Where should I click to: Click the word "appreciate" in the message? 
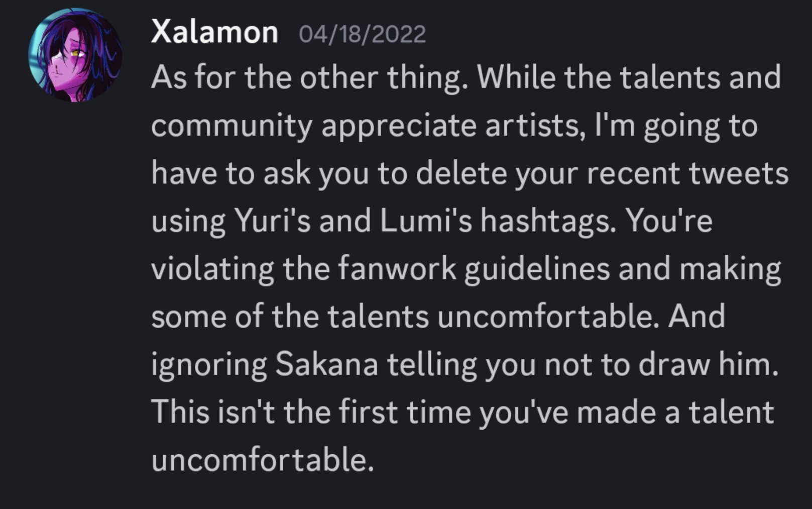399,126
